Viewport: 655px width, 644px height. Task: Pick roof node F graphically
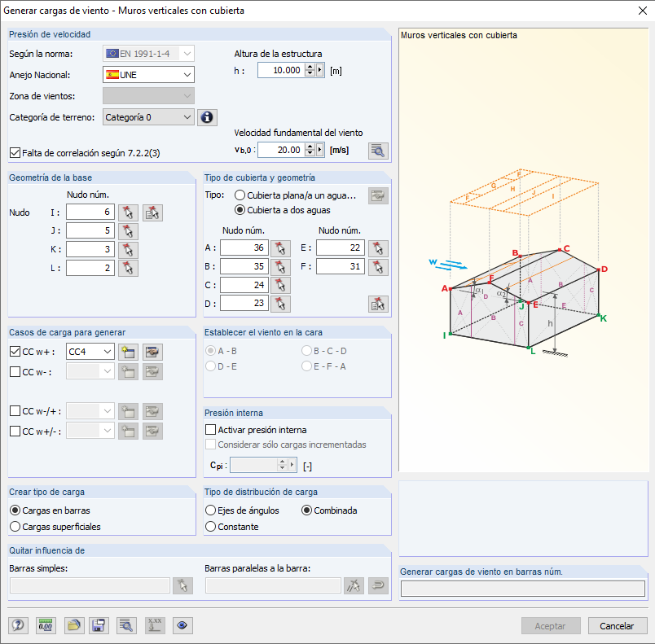378,267
